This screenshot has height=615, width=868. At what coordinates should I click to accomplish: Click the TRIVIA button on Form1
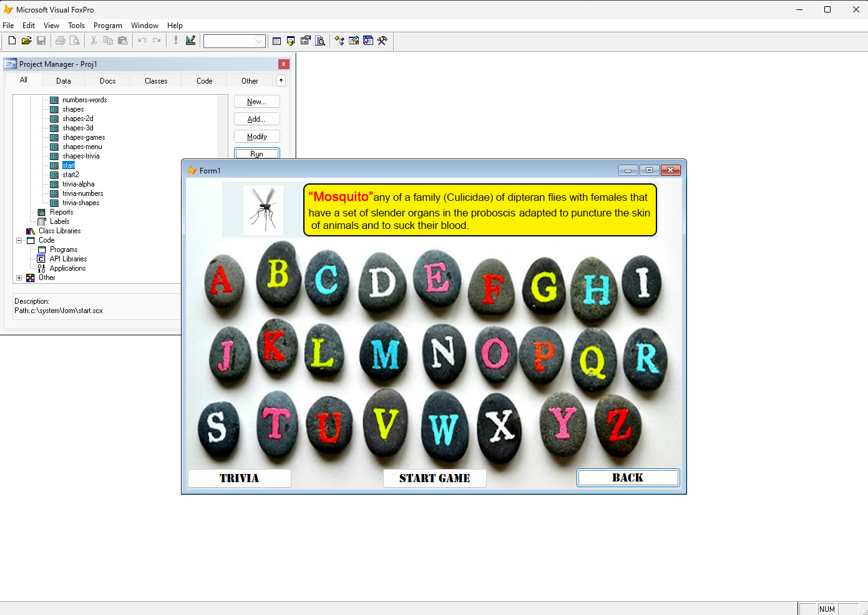(x=239, y=478)
